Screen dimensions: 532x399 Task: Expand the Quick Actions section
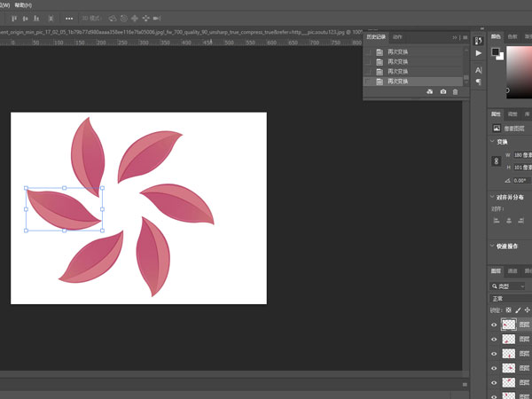click(x=493, y=246)
